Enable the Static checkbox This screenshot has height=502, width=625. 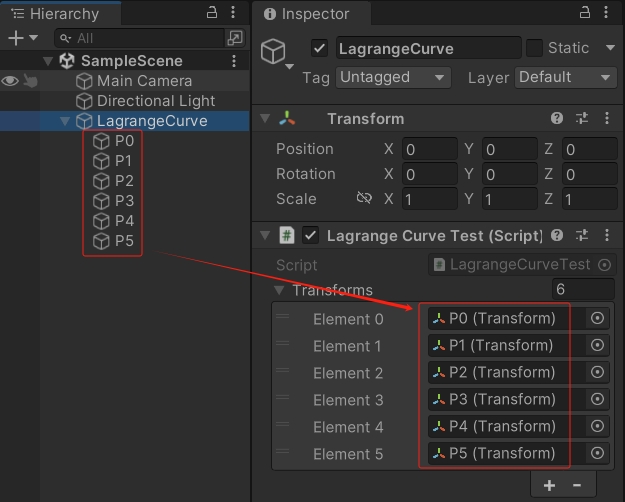[534, 48]
